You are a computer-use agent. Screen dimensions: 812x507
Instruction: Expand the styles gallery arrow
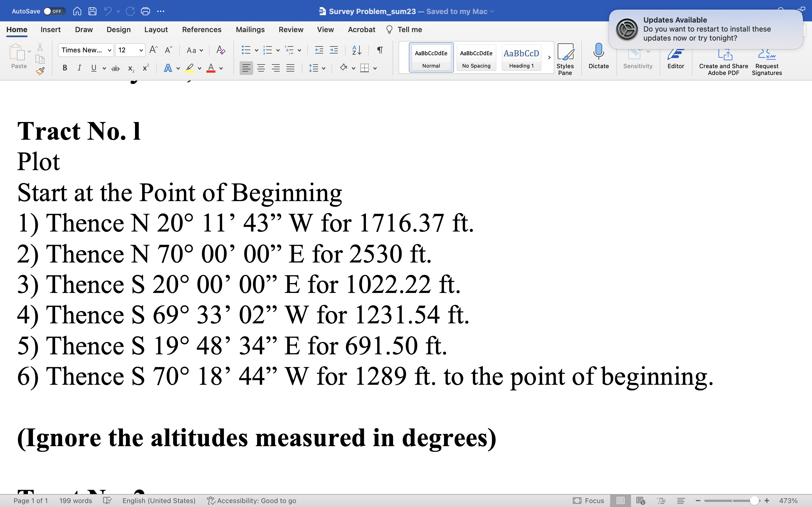tap(549, 57)
